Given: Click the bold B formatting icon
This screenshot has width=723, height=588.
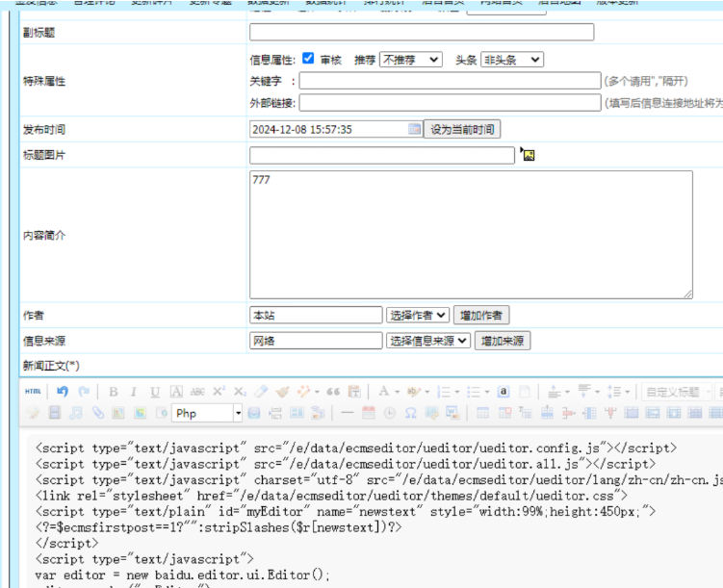Looking at the screenshot, I should 113,392.
